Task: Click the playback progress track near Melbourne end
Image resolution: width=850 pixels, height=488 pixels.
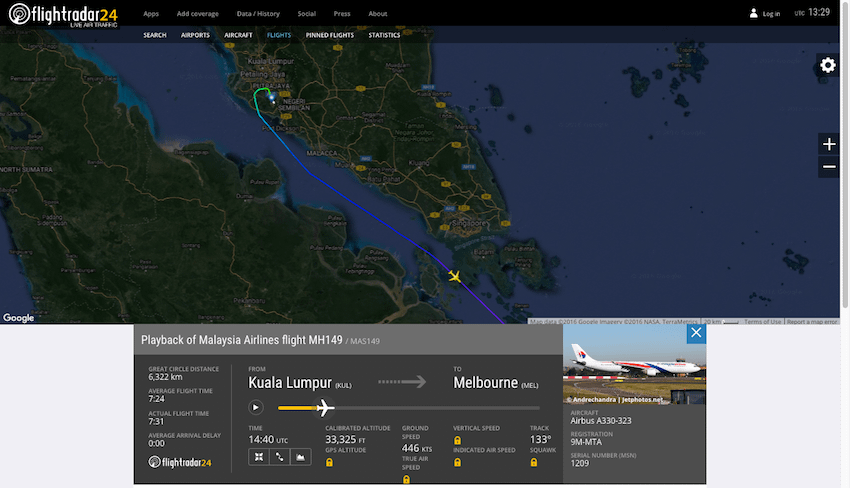Action: point(529,408)
